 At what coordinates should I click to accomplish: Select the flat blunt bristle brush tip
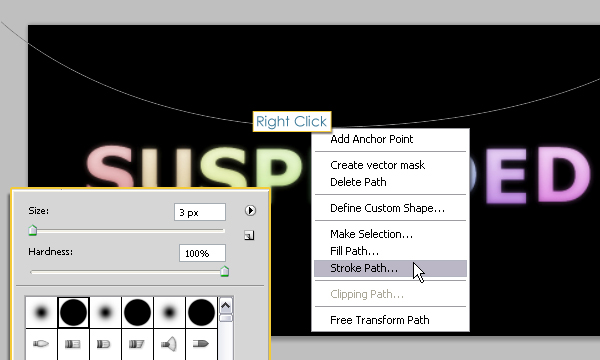click(x=73, y=344)
